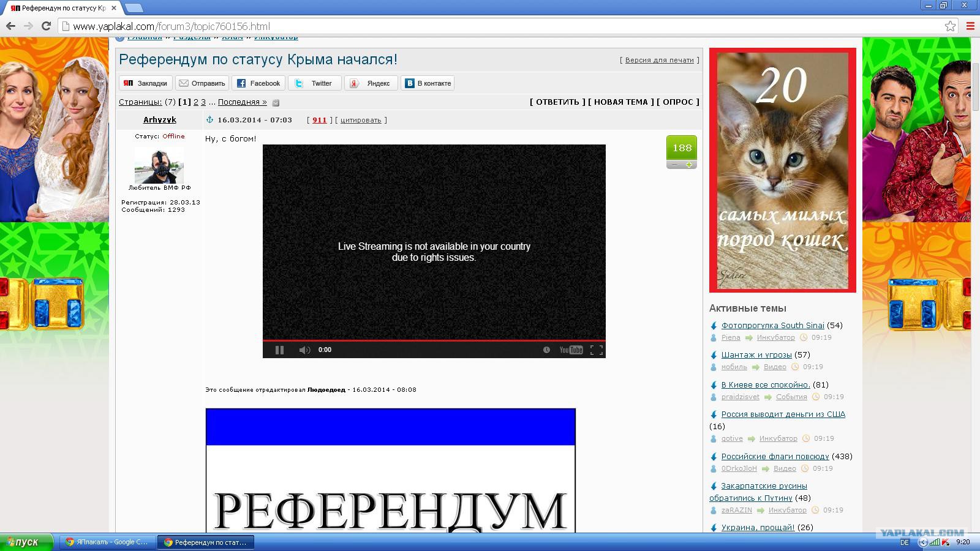Open Россия выводит деньги из США topic
980x551 pixels.
[783, 414]
